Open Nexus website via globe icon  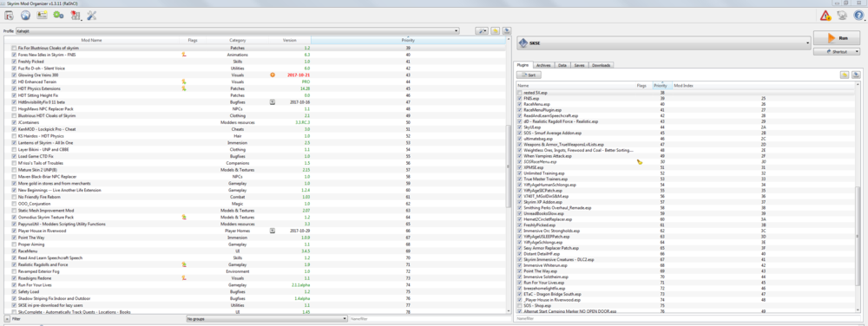click(x=25, y=16)
